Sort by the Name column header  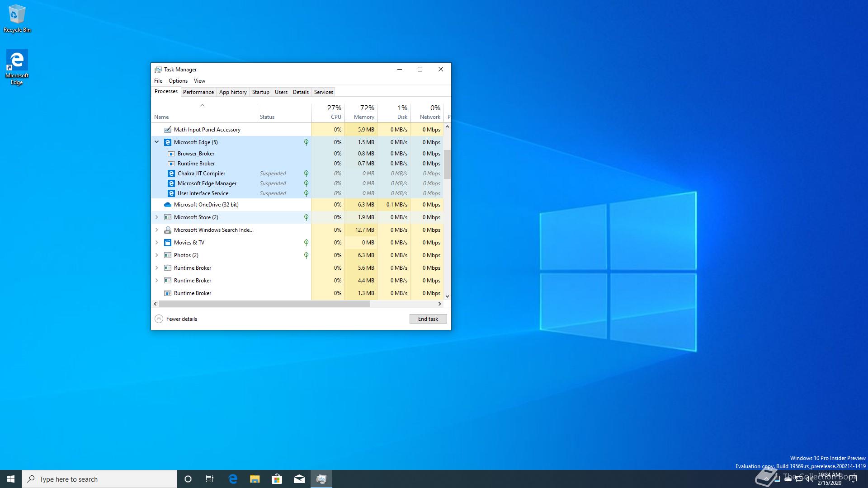(x=204, y=113)
